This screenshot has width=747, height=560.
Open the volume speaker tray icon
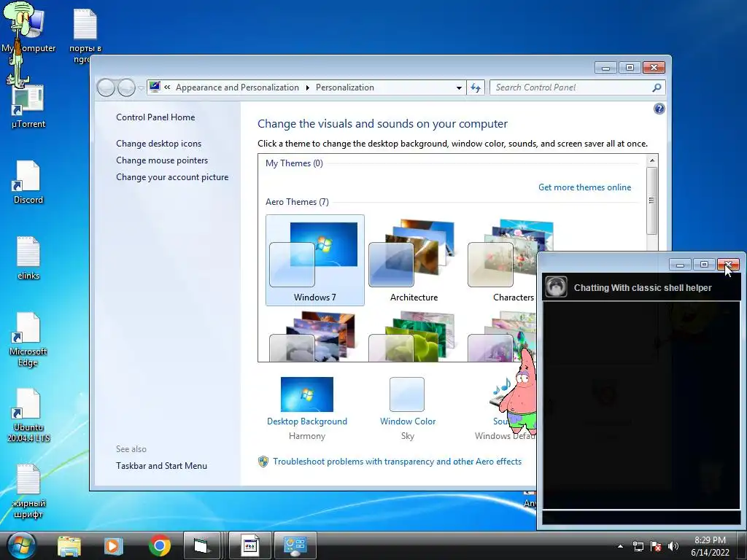click(673, 546)
